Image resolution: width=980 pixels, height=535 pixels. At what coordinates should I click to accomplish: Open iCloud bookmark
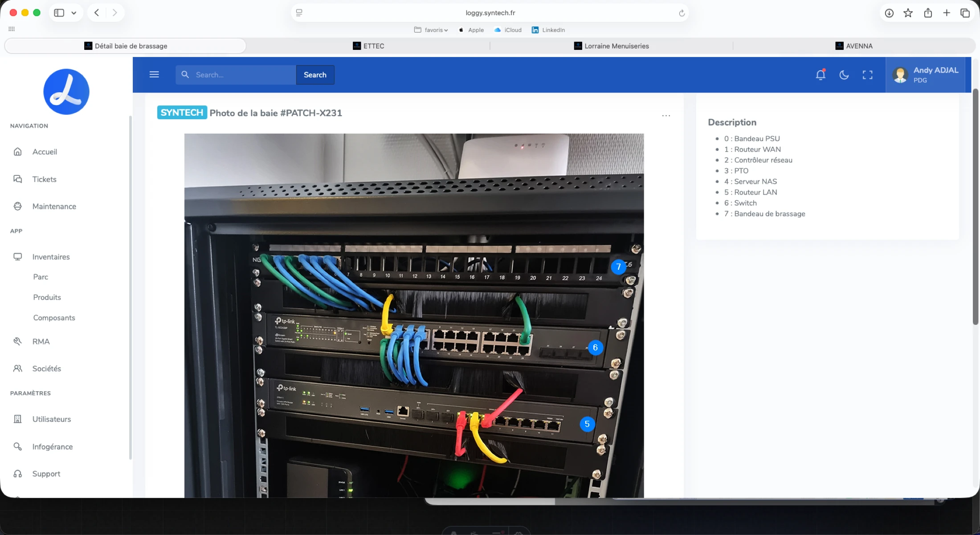(508, 30)
